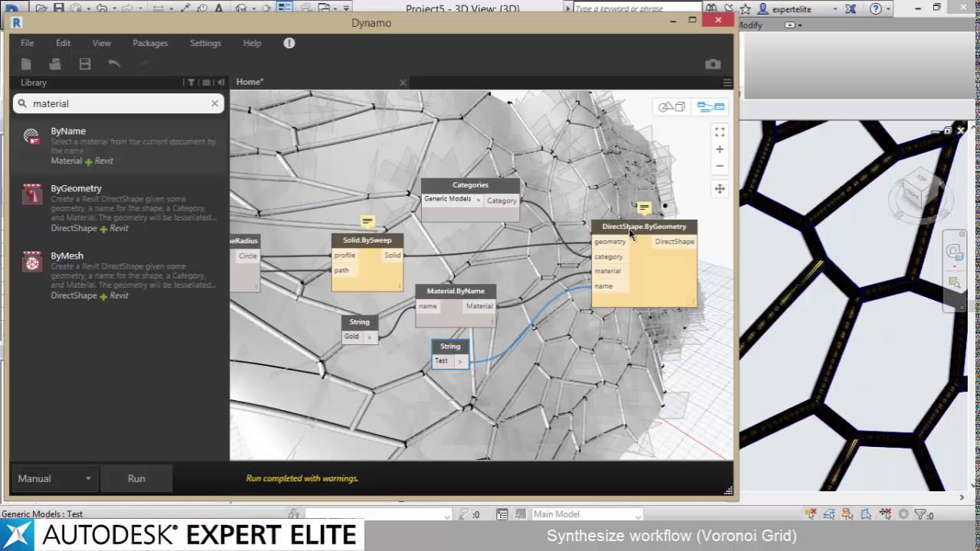The image size is (980, 551).
Task: Click the material input port of DirectShape node
Action: point(608,271)
